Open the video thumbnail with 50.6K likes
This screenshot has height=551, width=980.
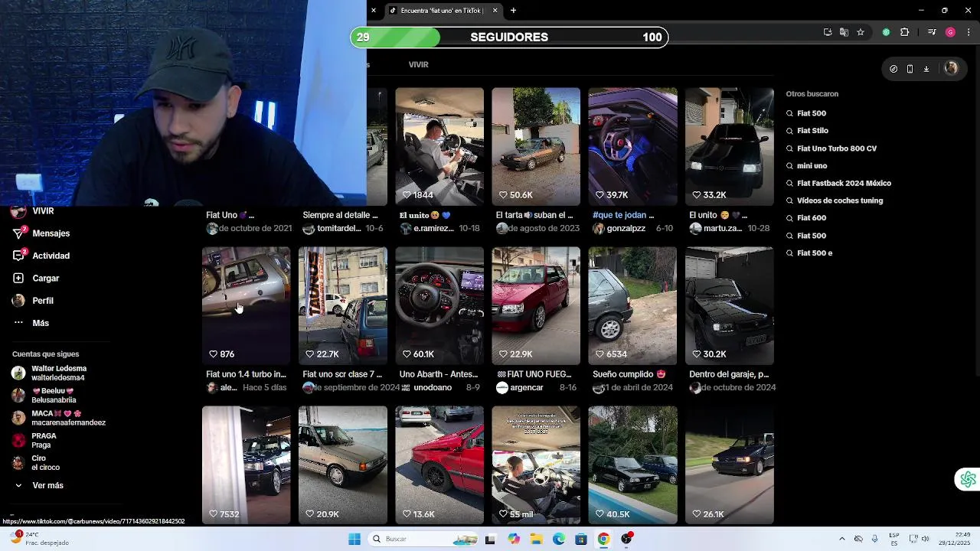pyautogui.click(x=536, y=146)
